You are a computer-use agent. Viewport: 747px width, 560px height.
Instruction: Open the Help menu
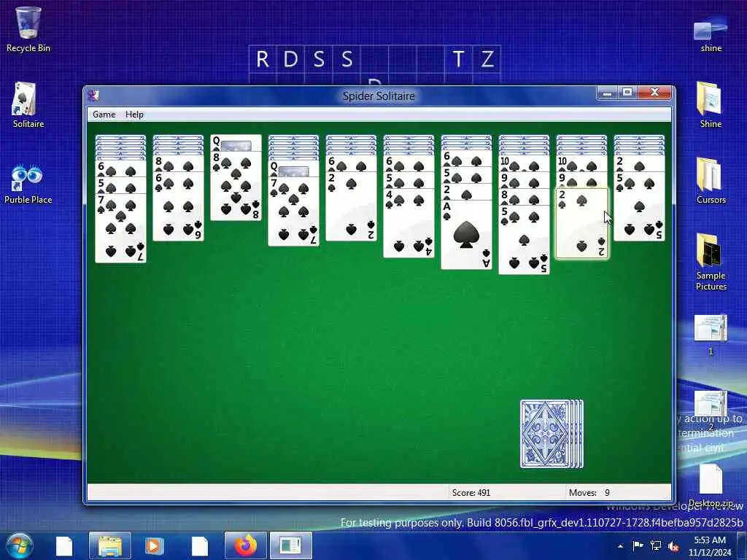(x=134, y=114)
